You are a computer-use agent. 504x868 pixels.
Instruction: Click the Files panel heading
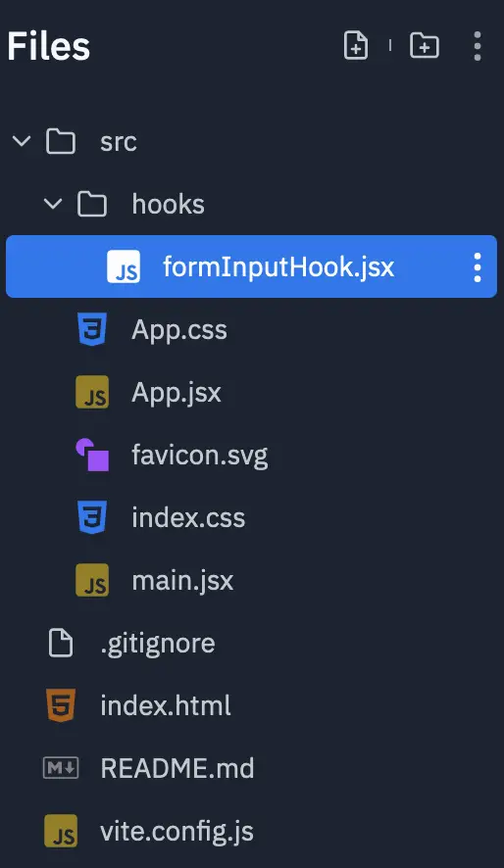tap(49, 45)
